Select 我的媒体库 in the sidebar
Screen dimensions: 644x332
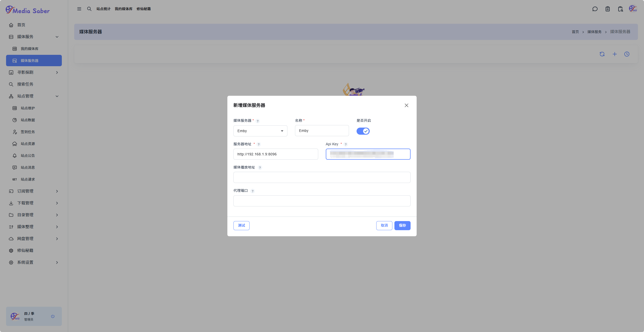[30, 49]
